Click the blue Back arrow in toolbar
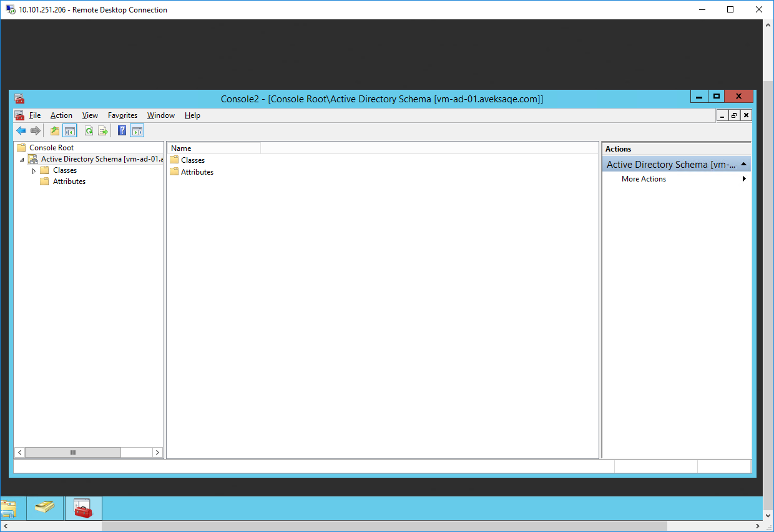Screen dimensions: 774x532 21,130
